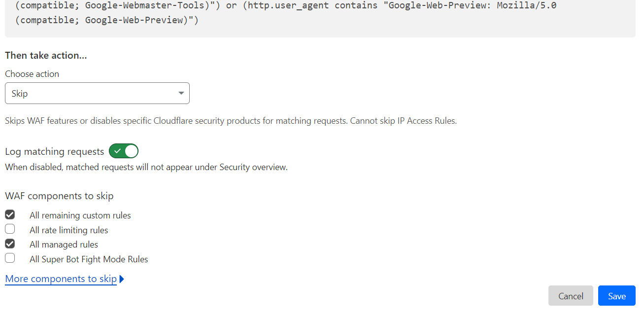Check the All rate limiting rules checkbox
Viewport: 644px width, 318px height.
(x=10, y=229)
